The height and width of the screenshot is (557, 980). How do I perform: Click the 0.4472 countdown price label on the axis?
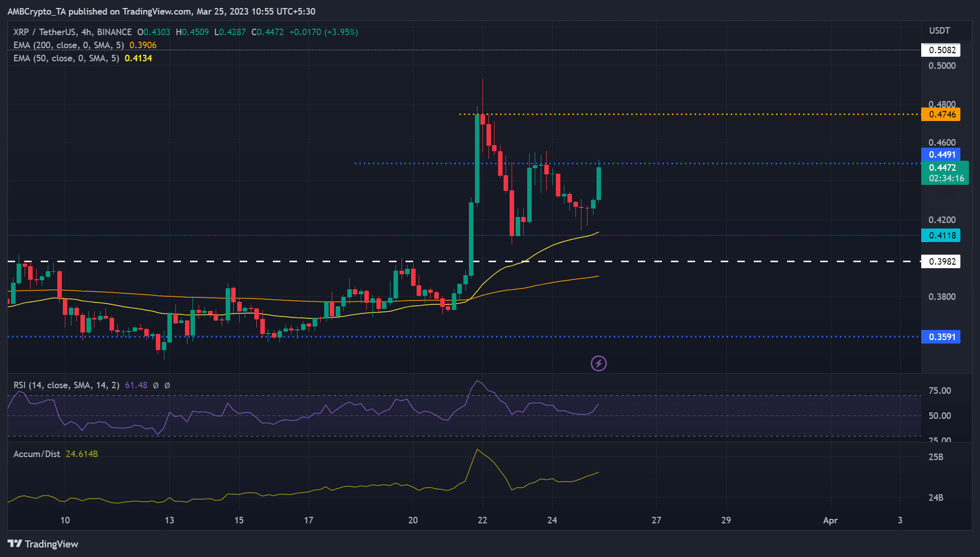(944, 173)
